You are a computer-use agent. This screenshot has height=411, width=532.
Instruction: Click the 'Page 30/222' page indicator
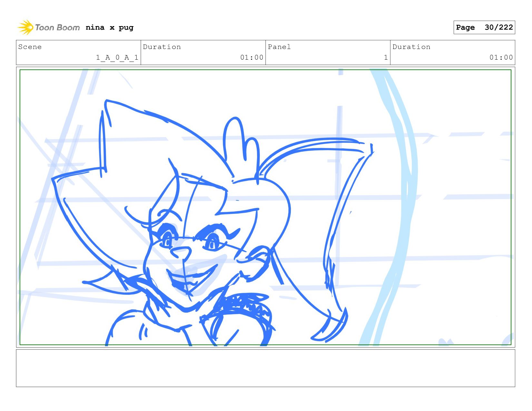[x=484, y=27]
